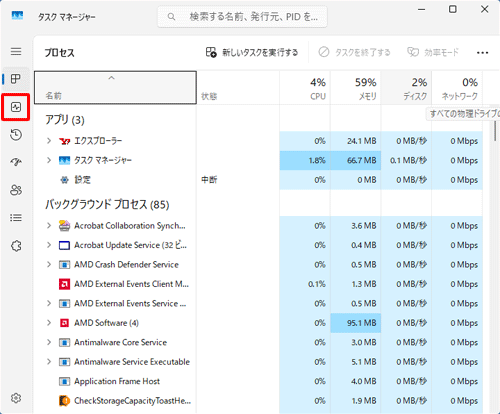Click the エクスプローラー app icon
The image size is (500, 414).
pos(64,141)
